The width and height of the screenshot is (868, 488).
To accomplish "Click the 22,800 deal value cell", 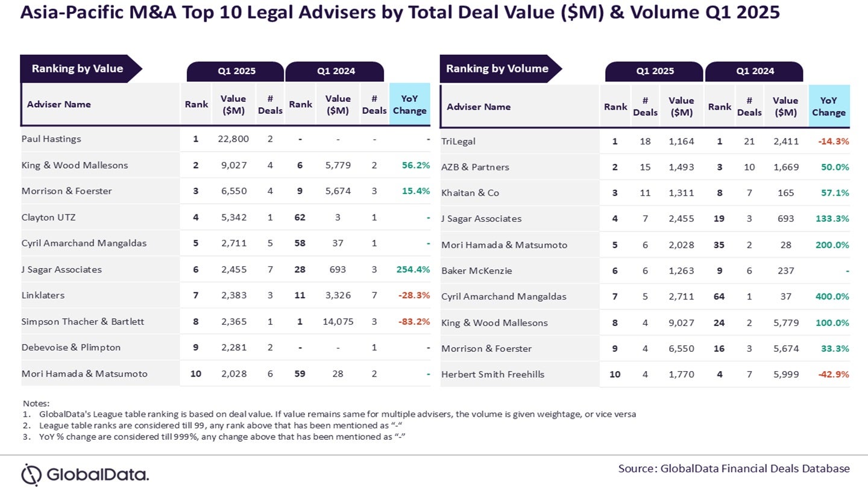I will tap(233, 139).
